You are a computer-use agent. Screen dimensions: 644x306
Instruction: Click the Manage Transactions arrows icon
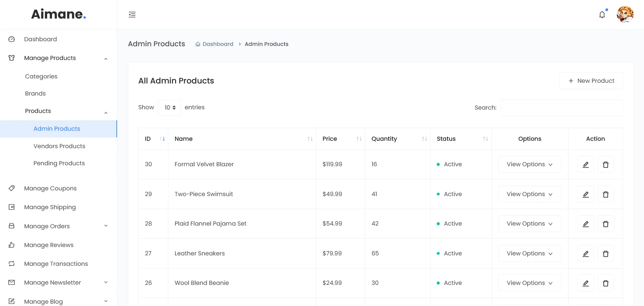click(x=11, y=264)
